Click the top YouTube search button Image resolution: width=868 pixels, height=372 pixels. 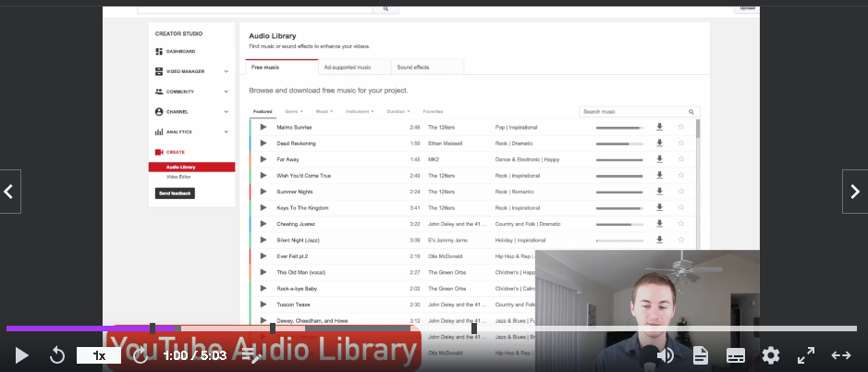click(x=385, y=9)
